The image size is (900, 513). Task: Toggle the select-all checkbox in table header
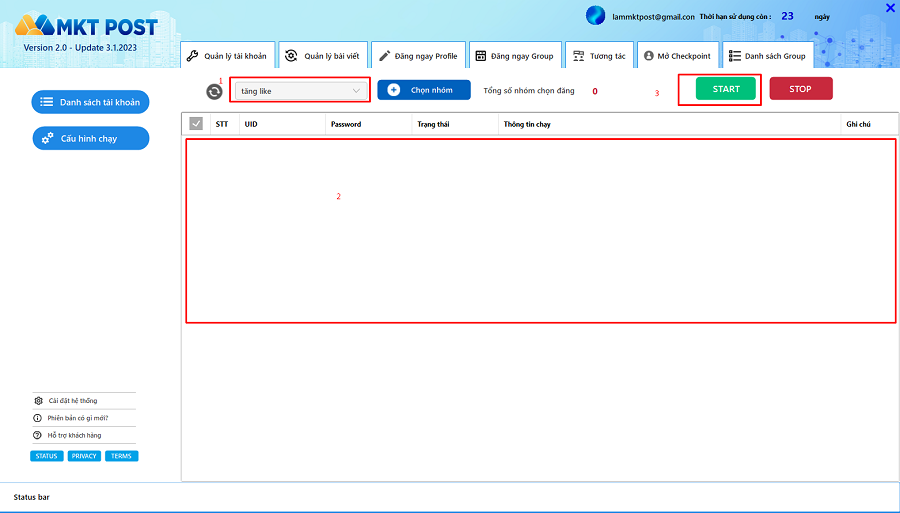pos(196,124)
